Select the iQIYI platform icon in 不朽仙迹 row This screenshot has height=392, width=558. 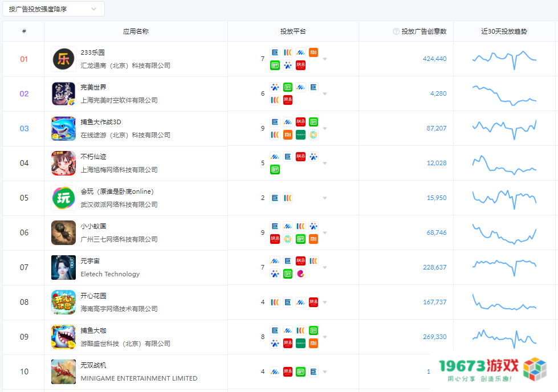tap(275, 169)
